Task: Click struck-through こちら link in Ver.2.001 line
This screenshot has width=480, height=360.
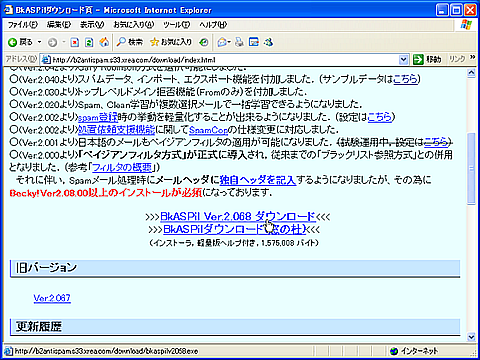Action: pyautogui.click(x=436, y=142)
